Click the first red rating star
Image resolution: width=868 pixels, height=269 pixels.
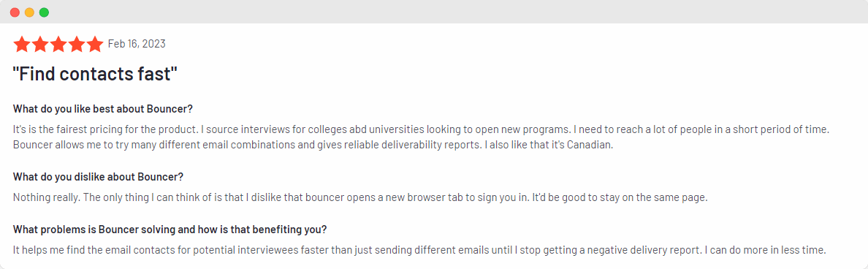pyautogui.click(x=22, y=45)
